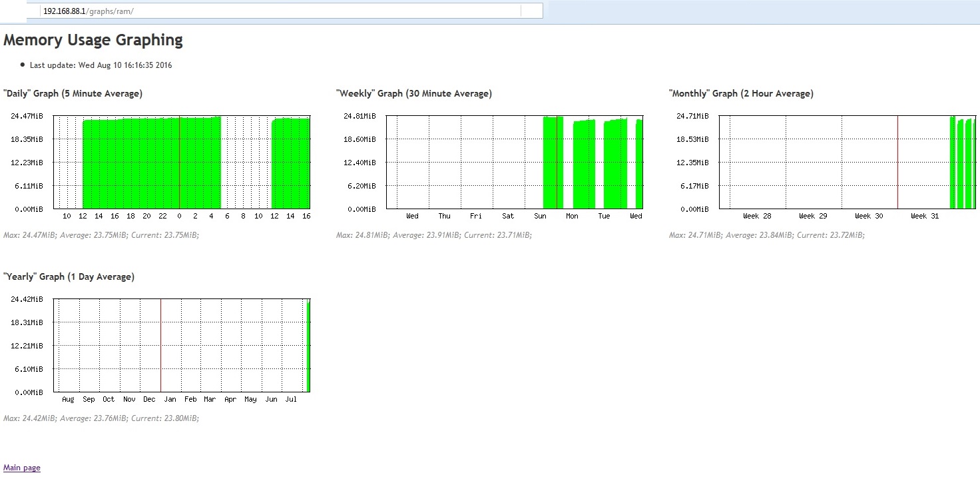Screen dimensions: 980x479
Task: Click the Nov label on Yearly graph axis
Action: pyautogui.click(x=129, y=399)
